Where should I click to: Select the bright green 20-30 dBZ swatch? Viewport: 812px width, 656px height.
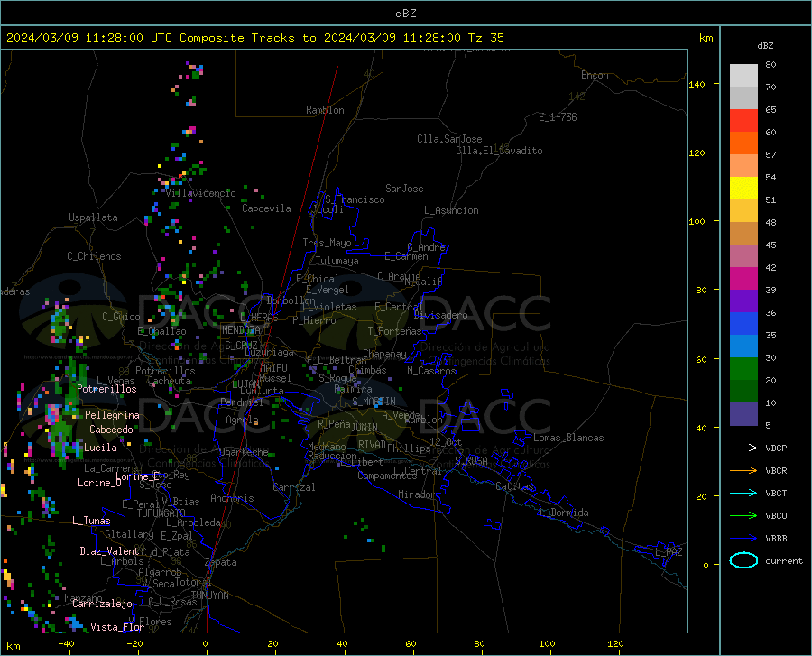tap(743, 369)
